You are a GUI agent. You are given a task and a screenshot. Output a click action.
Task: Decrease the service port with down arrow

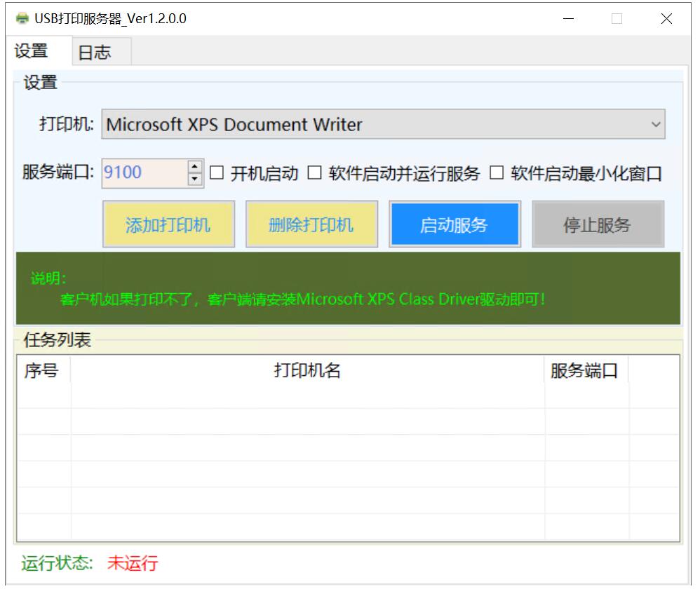pyautogui.click(x=196, y=180)
